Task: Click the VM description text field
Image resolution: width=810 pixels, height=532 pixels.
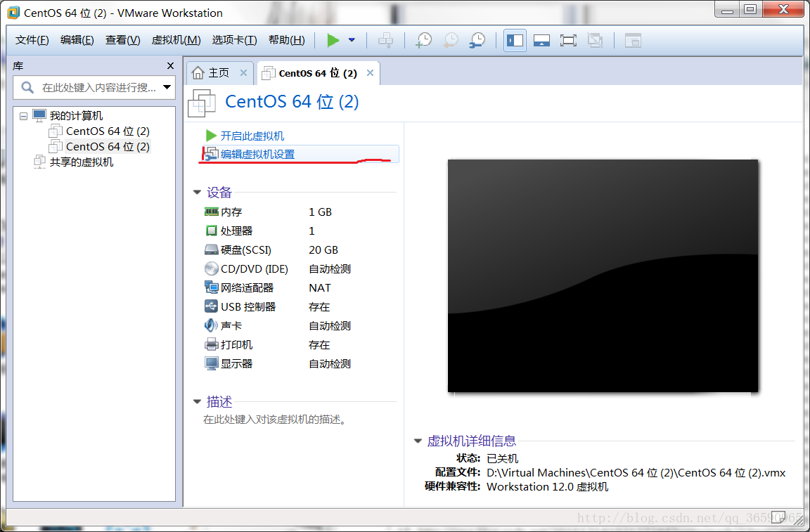Action: (x=274, y=420)
